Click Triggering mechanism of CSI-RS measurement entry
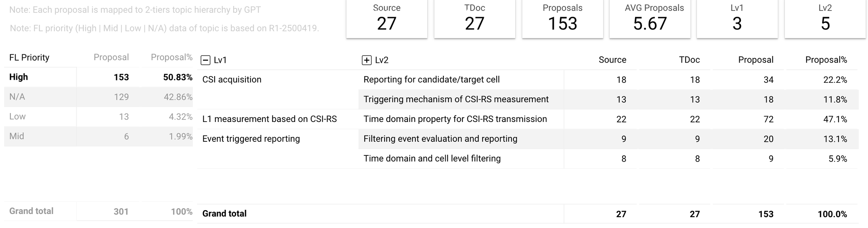This screenshot has height=228, width=868. point(456,99)
